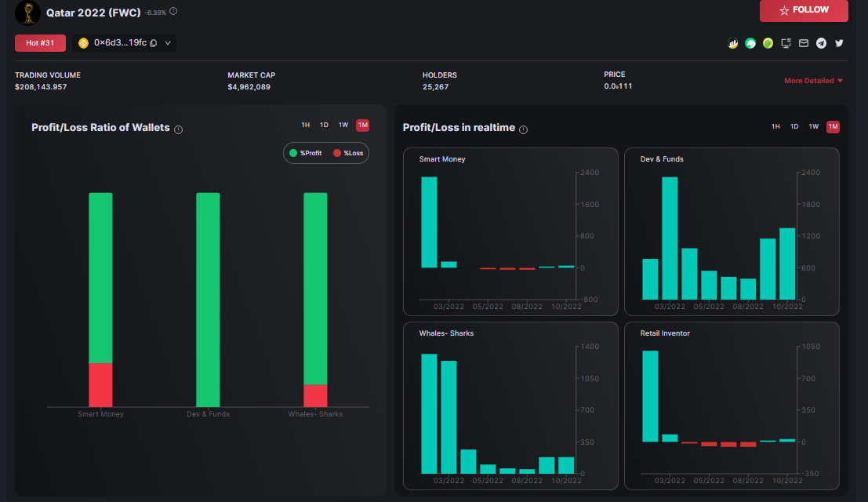Select 1W range for wallet ratio chart

coord(343,125)
